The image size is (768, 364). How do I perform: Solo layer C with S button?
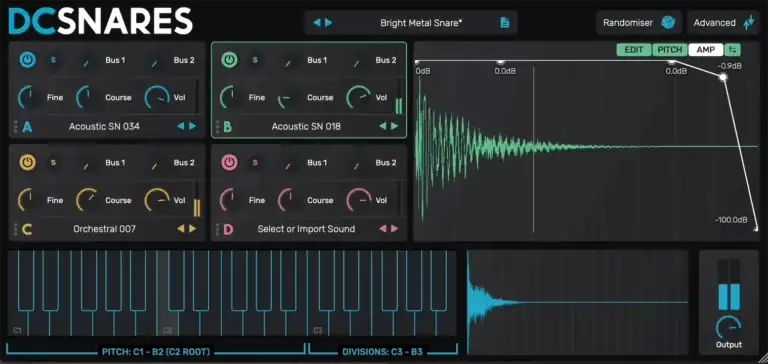[53, 163]
